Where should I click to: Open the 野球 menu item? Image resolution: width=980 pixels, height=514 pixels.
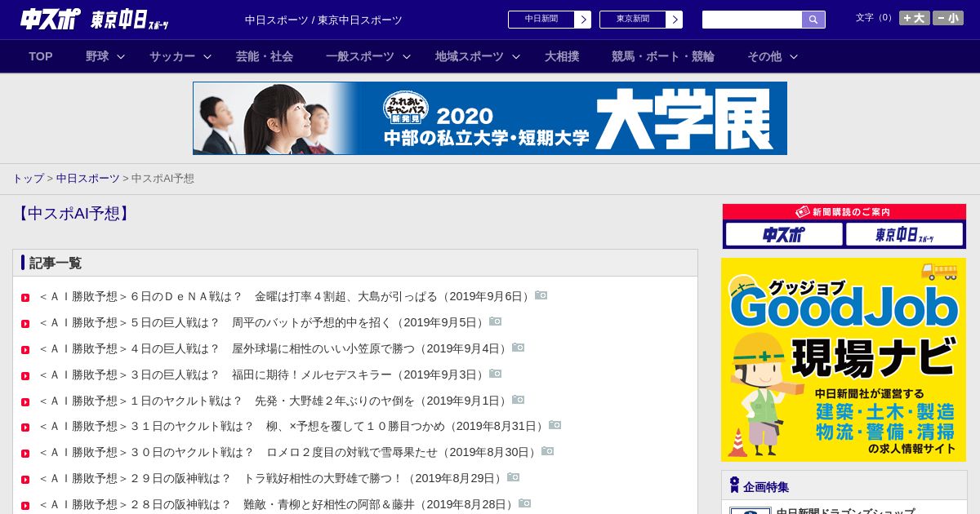coord(97,56)
